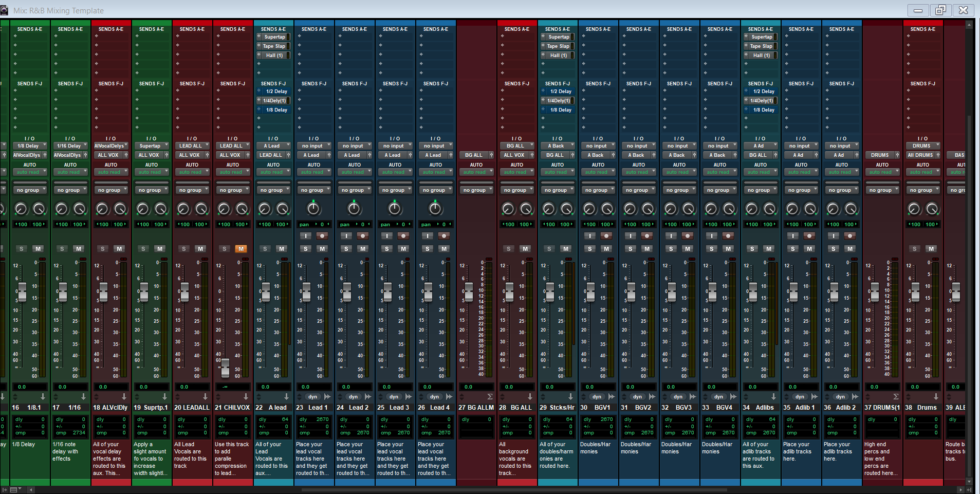
Task: Open the 1/8 Delay send on Adlibs
Action: [763, 110]
